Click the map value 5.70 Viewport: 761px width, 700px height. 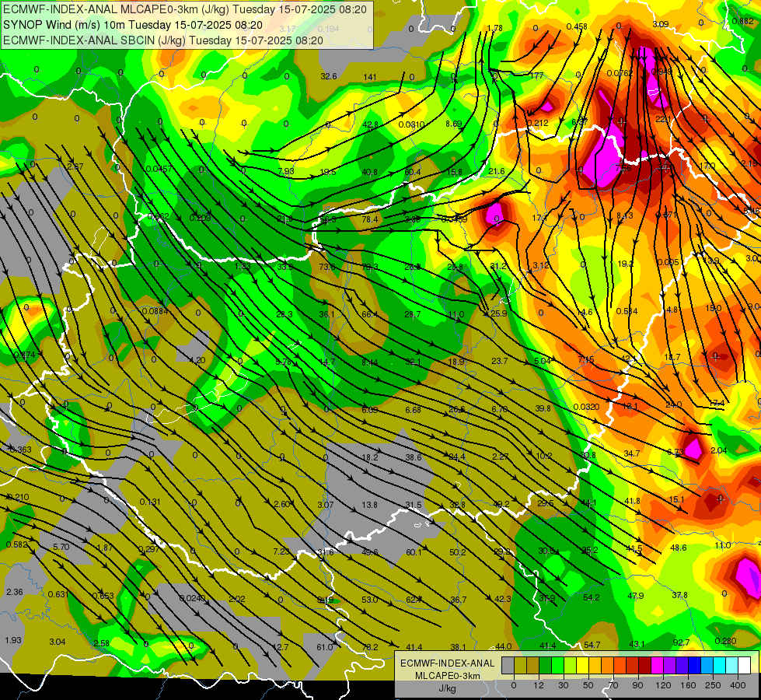tap(61, 547)
